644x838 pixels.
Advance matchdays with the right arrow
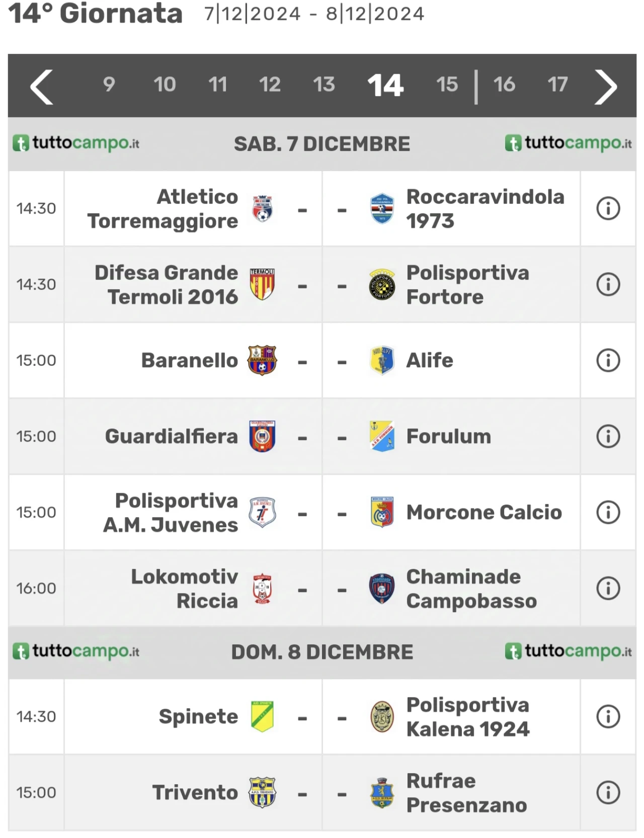[605, 87]
